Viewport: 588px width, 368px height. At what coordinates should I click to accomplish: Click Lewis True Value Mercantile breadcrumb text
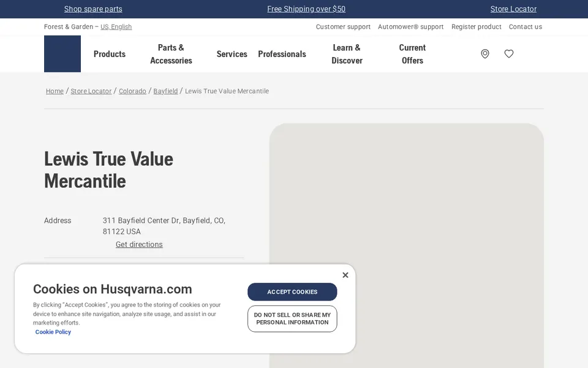coord(227,91)
